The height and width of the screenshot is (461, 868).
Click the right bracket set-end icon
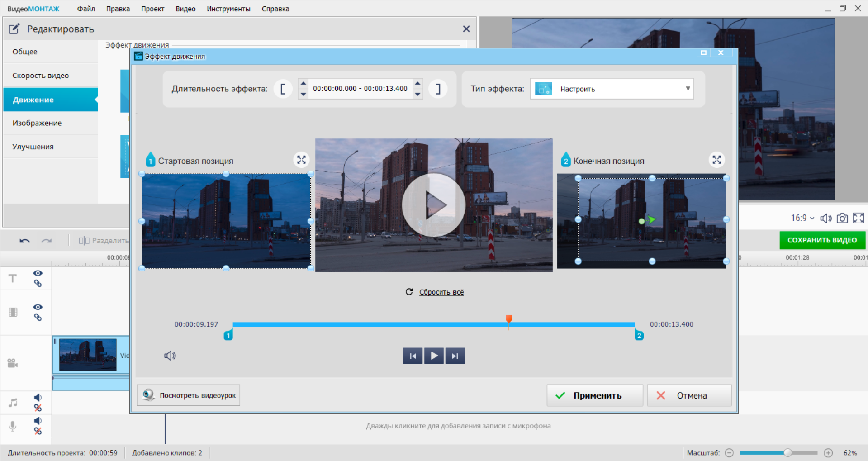[x=438, y=89]
